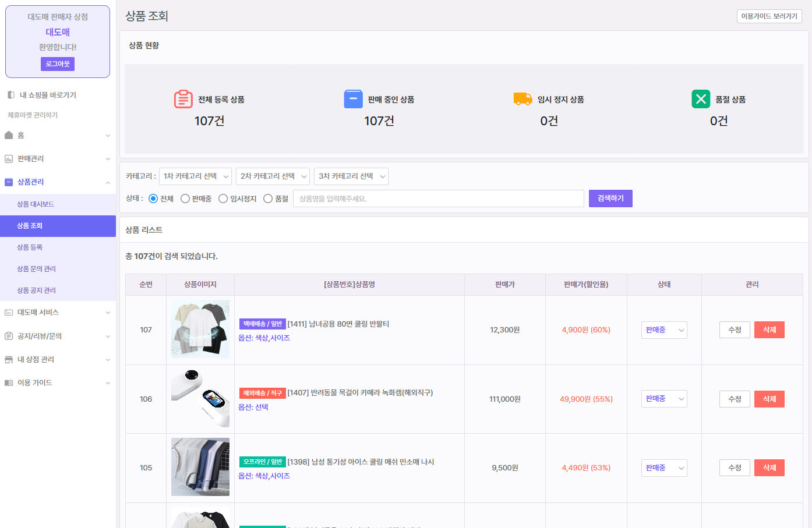The height and width of the screenshot is (528, 812).
Task: Select the 임시정지 status radio button
Action: (223, 199)
